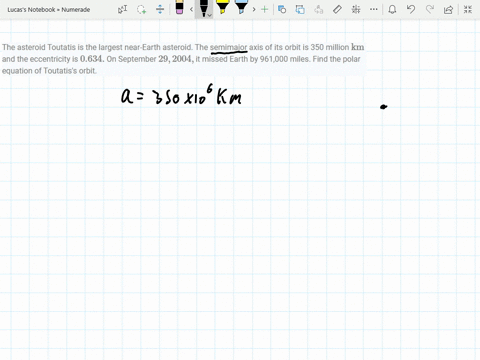Redo the last undone action
The image size is (480, 360).
pyautogui.click(x=430, y=9)
